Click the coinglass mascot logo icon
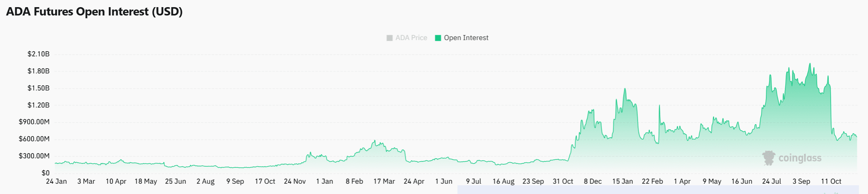Screen dimensions: 868x194 pyautogui.click(x=769, y=158)
